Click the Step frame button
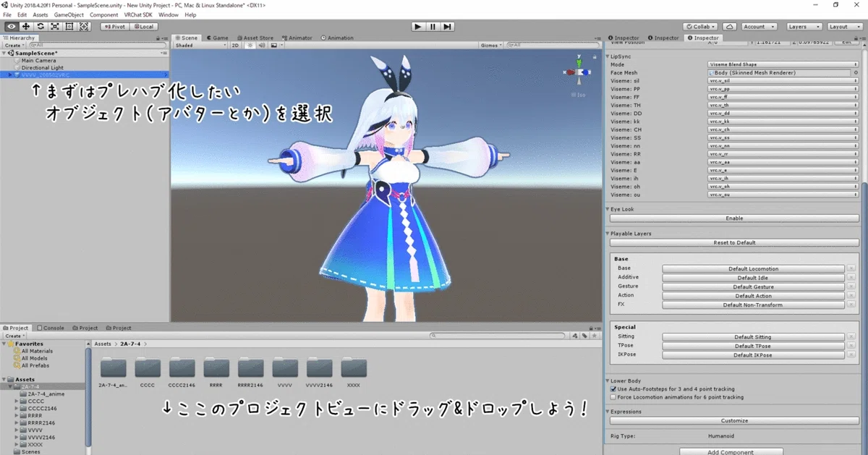 (448, 27)
